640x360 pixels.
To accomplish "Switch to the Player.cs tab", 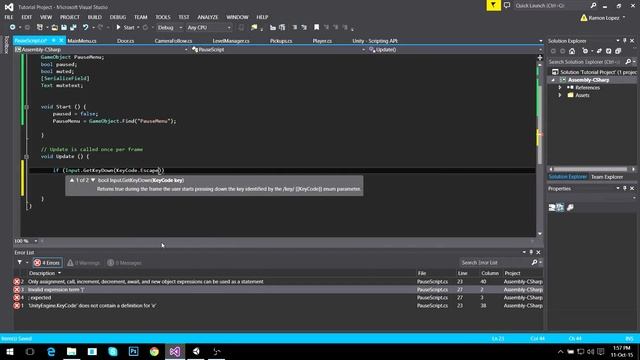I will pyautogui.click(x=322, y=41).
